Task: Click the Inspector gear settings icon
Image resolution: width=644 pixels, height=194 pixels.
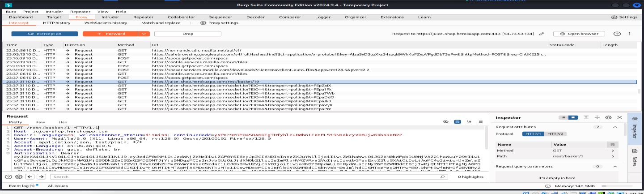Action: [608, 117]
